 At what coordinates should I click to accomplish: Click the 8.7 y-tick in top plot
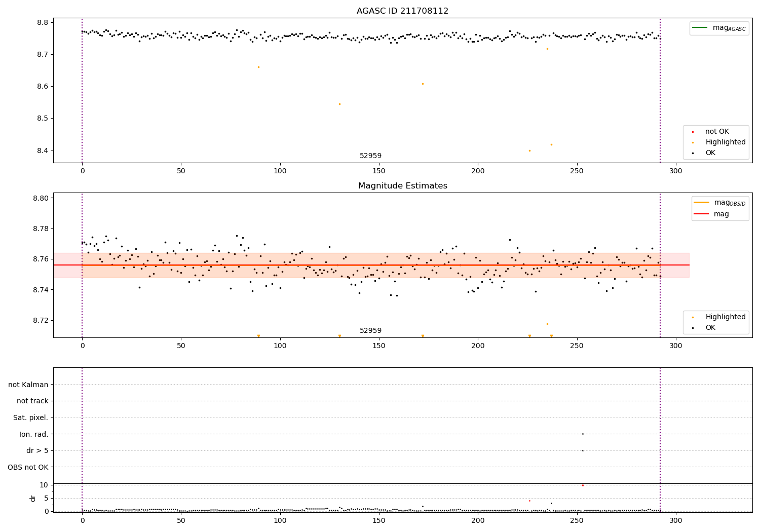click(43, 55)
